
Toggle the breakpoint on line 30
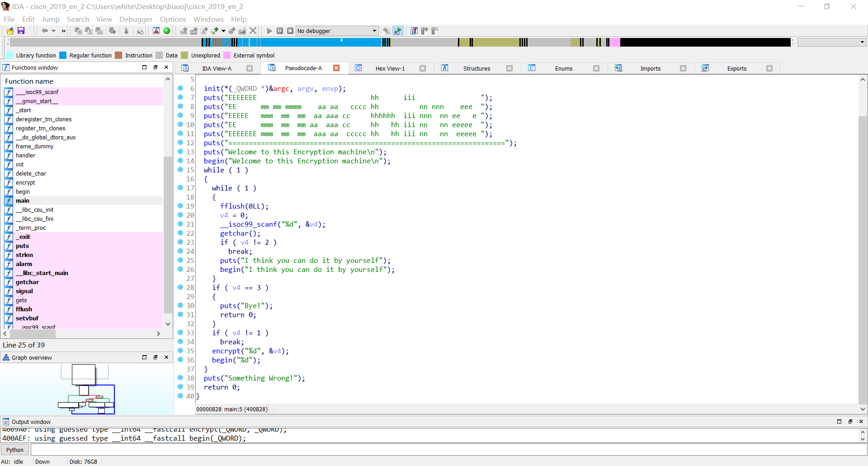click(180, 306)
